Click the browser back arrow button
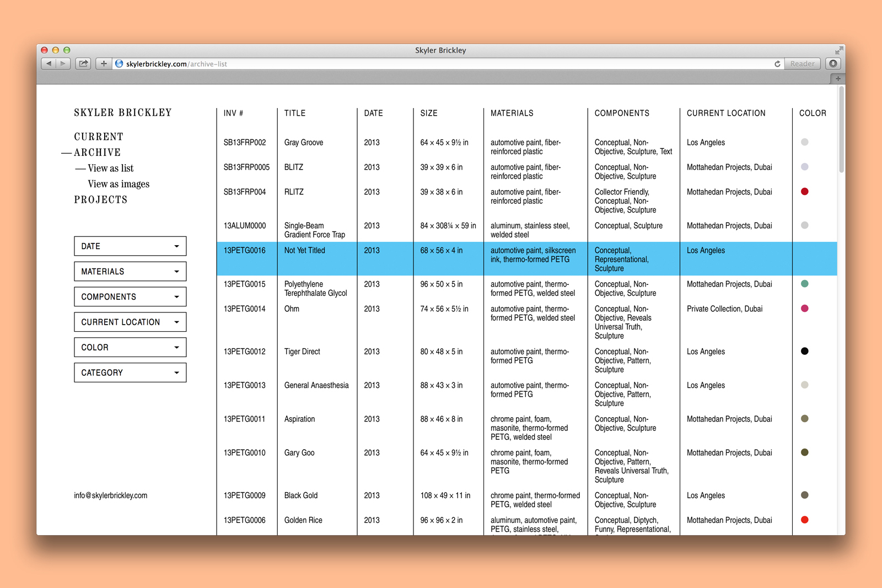Viewport: 882px width, 588px height. pos(49,64)
